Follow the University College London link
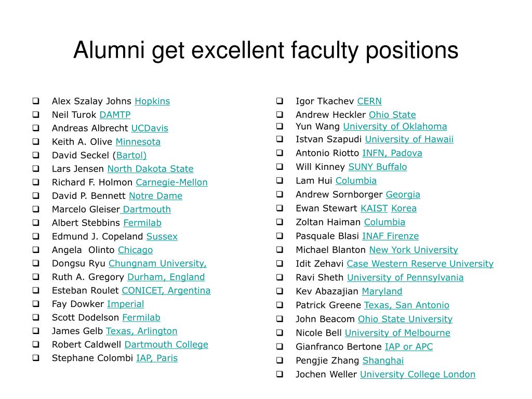Image resolution: width=532 pixels, height=399 pixels. [x=418, y=374]
